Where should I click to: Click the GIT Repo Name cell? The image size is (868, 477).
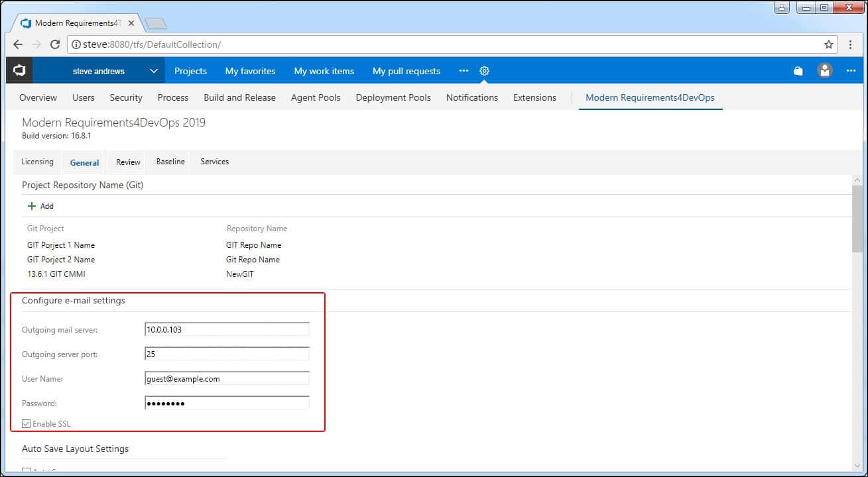coord(253,245)
